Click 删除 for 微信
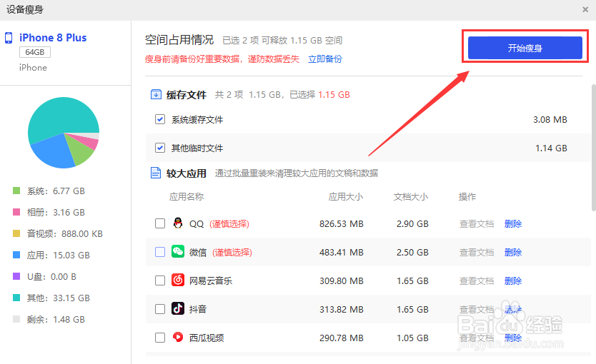This screenshot has height=364, width=596. tap(513, 253)
